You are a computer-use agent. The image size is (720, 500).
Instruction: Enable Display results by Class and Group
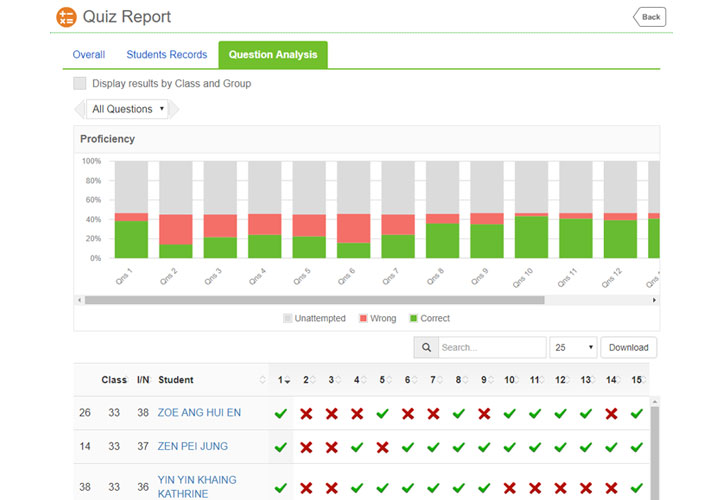pos(80,84)
